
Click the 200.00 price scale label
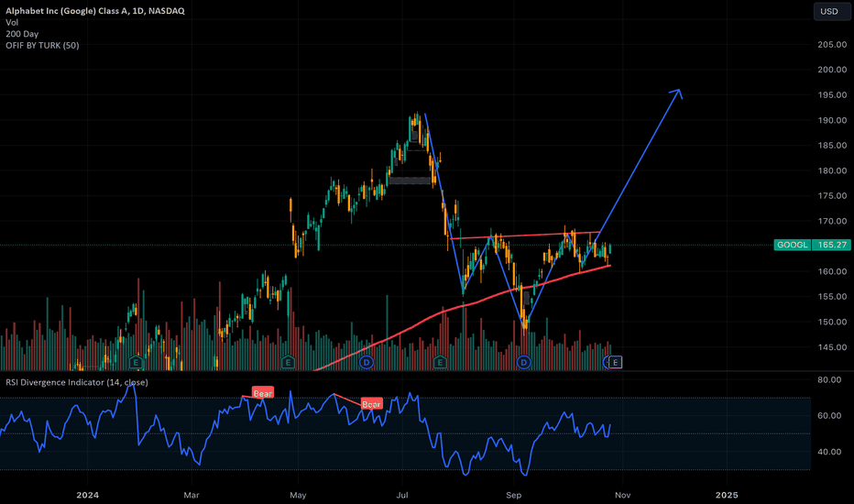832,70
